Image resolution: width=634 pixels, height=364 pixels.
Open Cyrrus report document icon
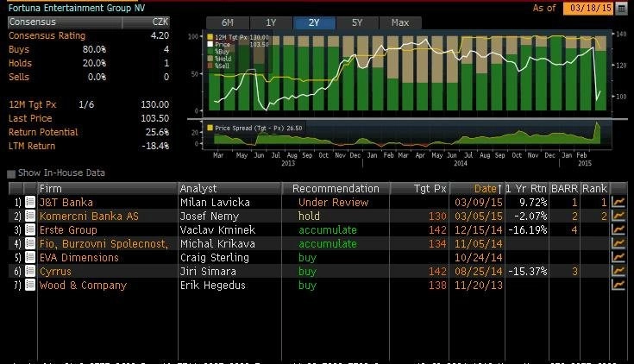(30, 271)
